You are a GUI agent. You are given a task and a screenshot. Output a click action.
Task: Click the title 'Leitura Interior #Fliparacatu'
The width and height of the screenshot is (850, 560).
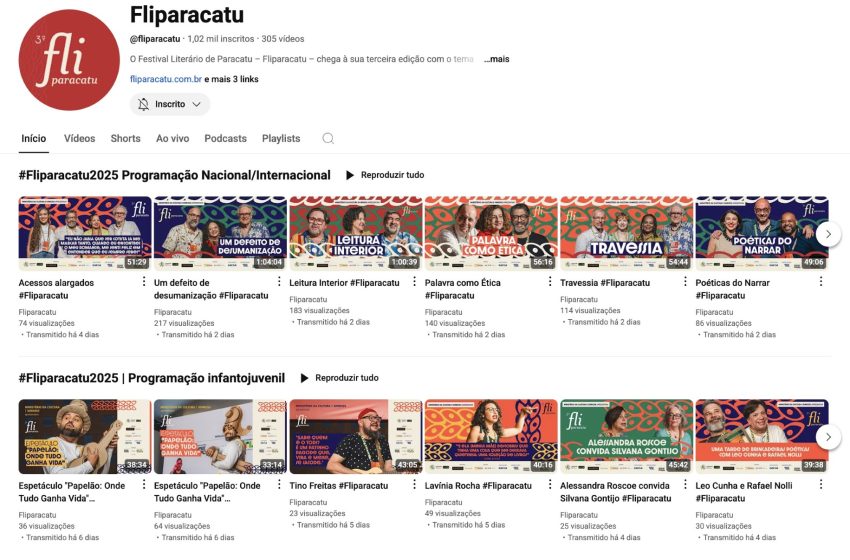(x=344, y=282)
